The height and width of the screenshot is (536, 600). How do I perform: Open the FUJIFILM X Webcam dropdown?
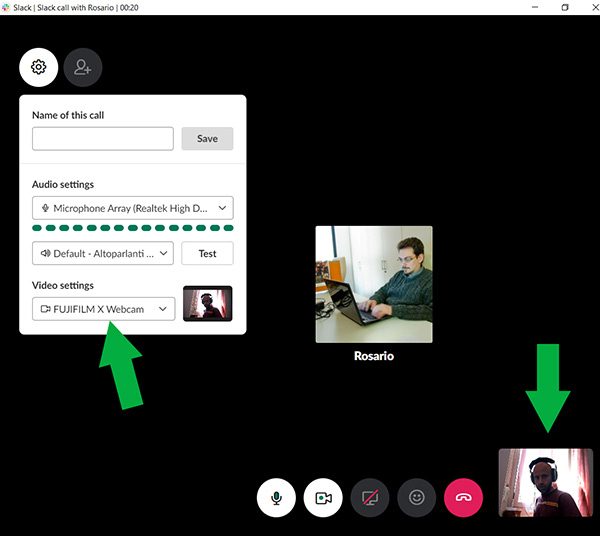[x=104, y=309]
